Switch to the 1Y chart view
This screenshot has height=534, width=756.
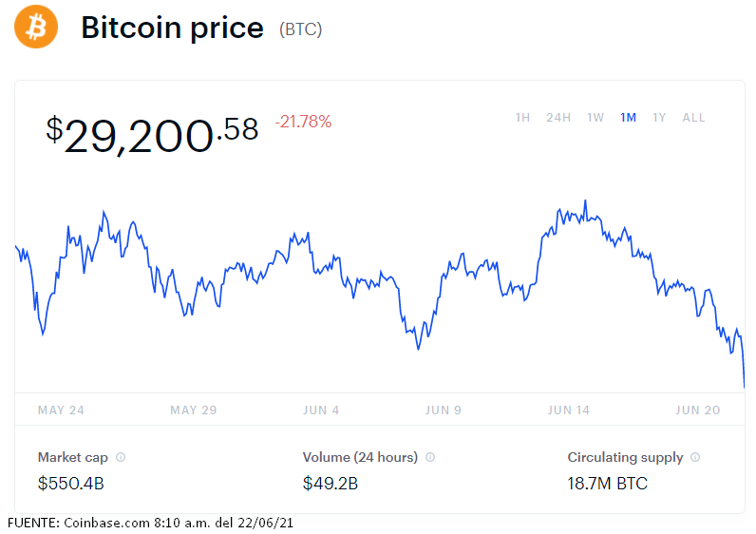[659, 118]
